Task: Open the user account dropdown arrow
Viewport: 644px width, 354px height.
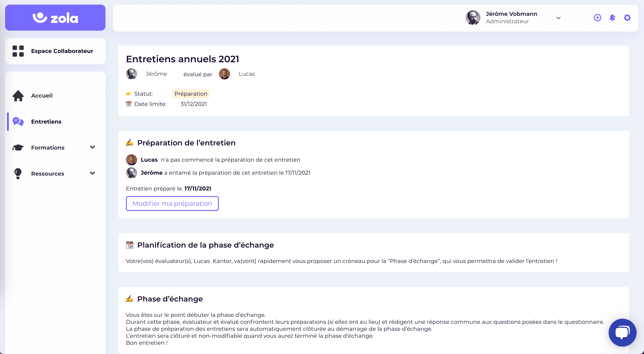Action: click(558, 18)
